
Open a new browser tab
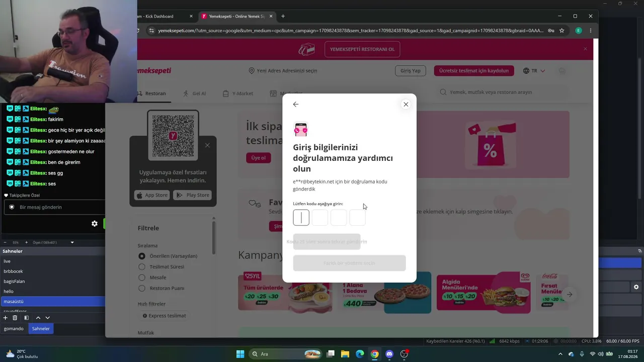point(283,16)
